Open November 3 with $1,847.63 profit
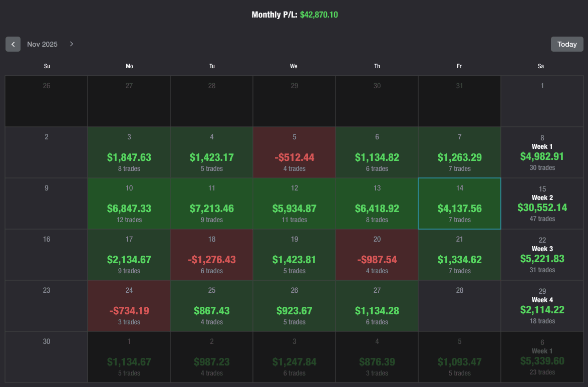 click(x=129, y=152)
